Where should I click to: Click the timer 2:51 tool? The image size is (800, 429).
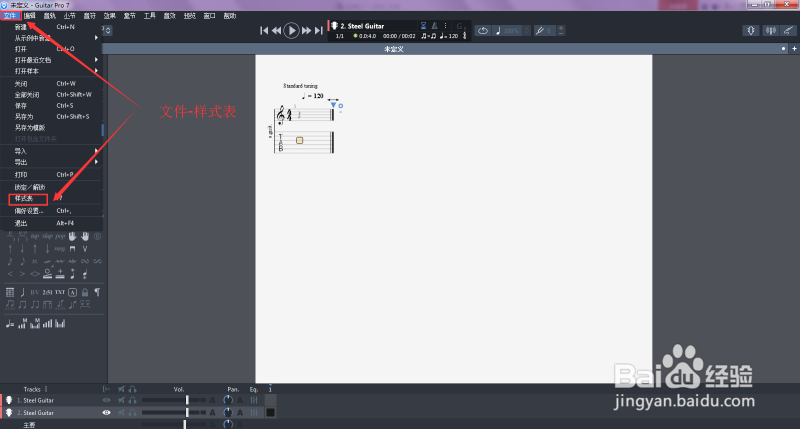point(47,292)
